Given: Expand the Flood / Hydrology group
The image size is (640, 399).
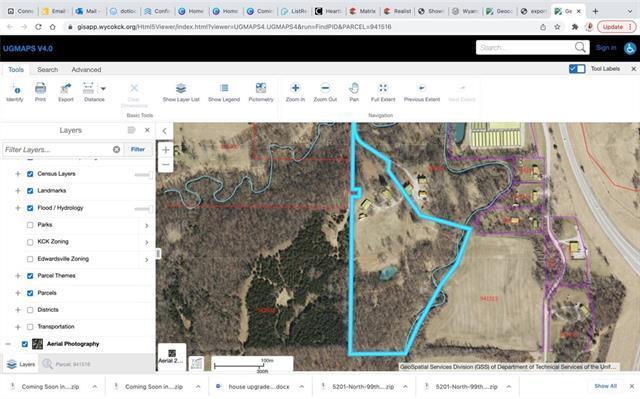Looking at the screenshot, I should (18, 208).
